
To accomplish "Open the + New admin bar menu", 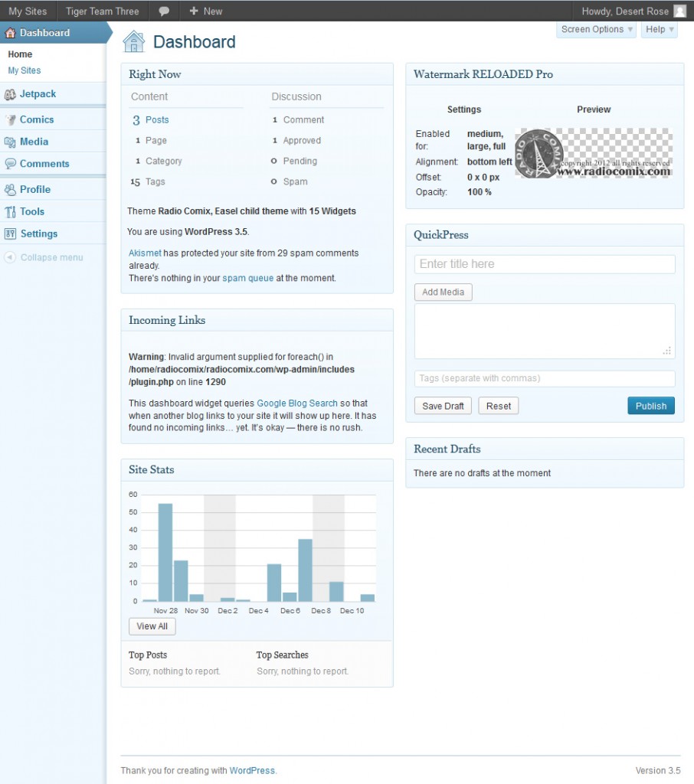I will point(205,11).
